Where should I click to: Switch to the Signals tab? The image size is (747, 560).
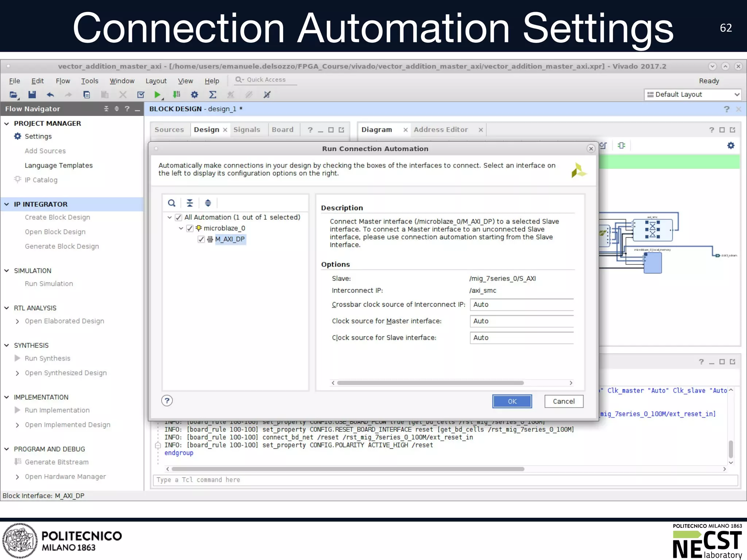point(247,130)
